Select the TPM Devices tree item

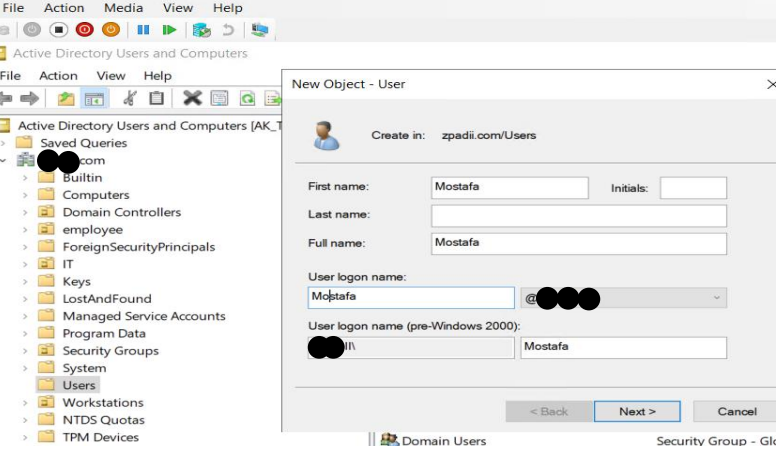100,438
